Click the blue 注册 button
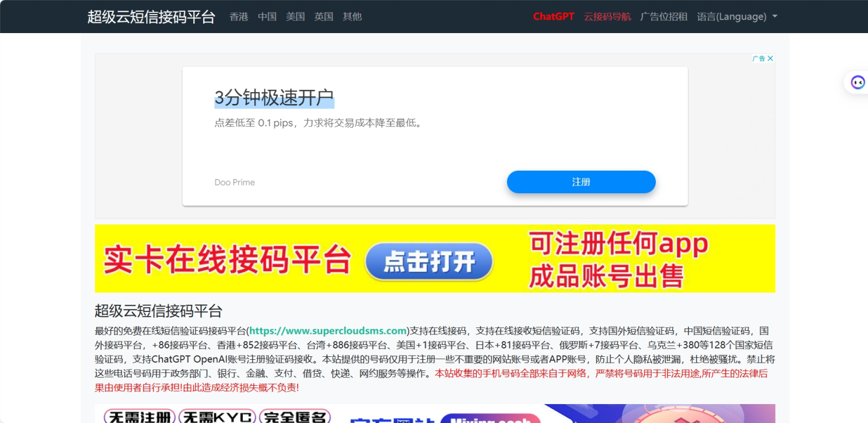The image size is (868, 423). (581, 182)
